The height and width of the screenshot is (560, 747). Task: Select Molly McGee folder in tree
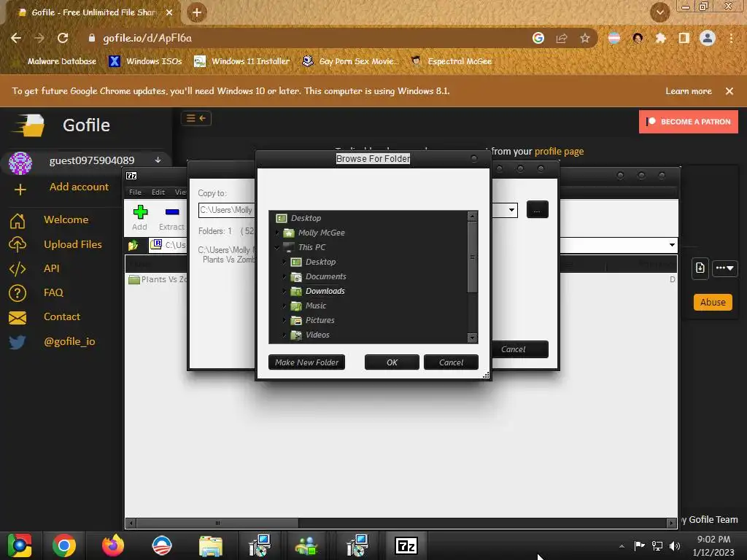(321, 233)
